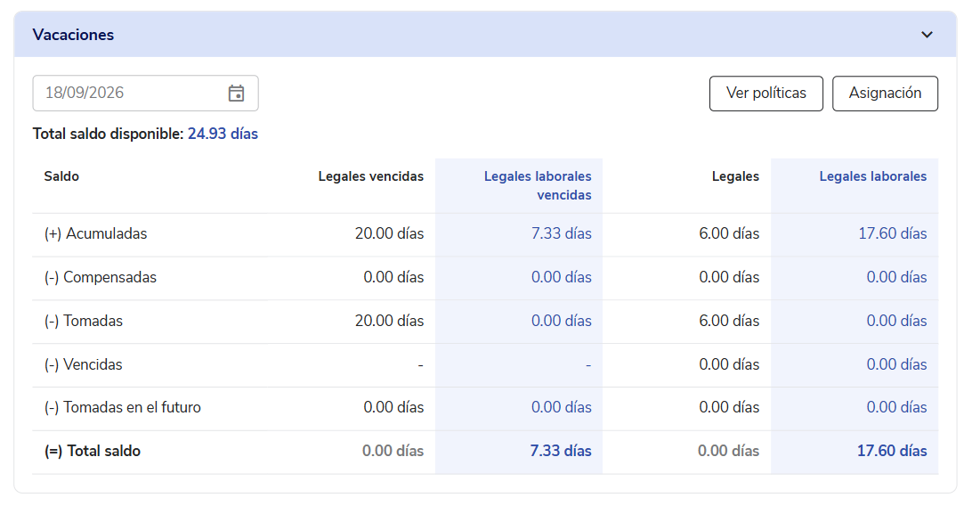
Task: Click the Legales laborales vencidas column header
Action: click(x=538, y=186)
